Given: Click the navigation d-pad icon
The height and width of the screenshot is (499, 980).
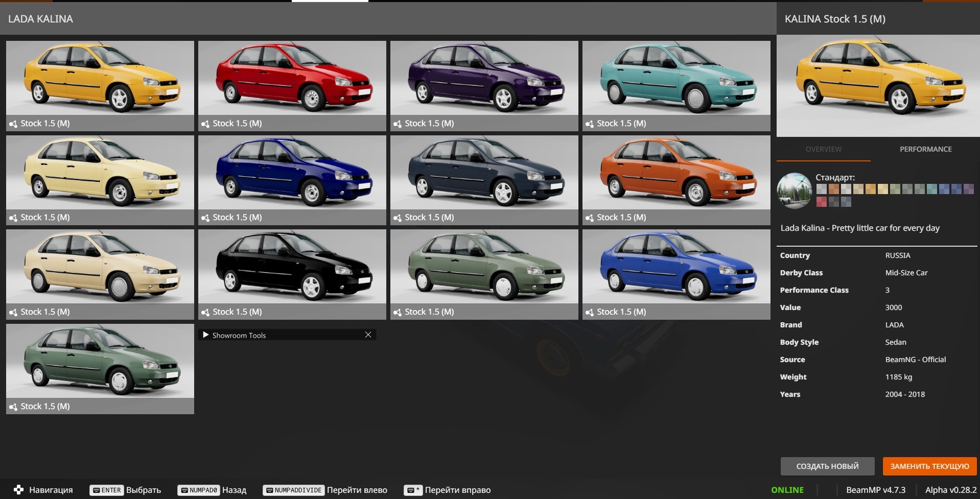Looking at the screenshot, I should (x=19, y=490).
